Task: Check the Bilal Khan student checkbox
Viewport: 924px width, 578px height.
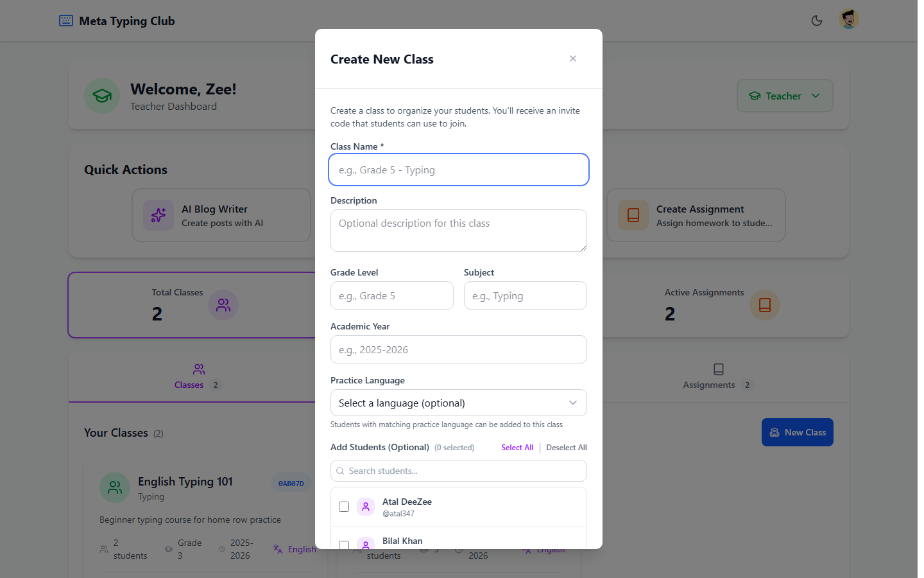Action: [344, 545]
